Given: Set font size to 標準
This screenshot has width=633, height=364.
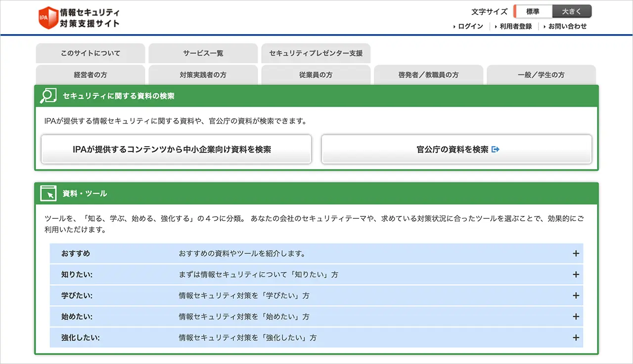Looking at the screenshot, I should (533, 11).
